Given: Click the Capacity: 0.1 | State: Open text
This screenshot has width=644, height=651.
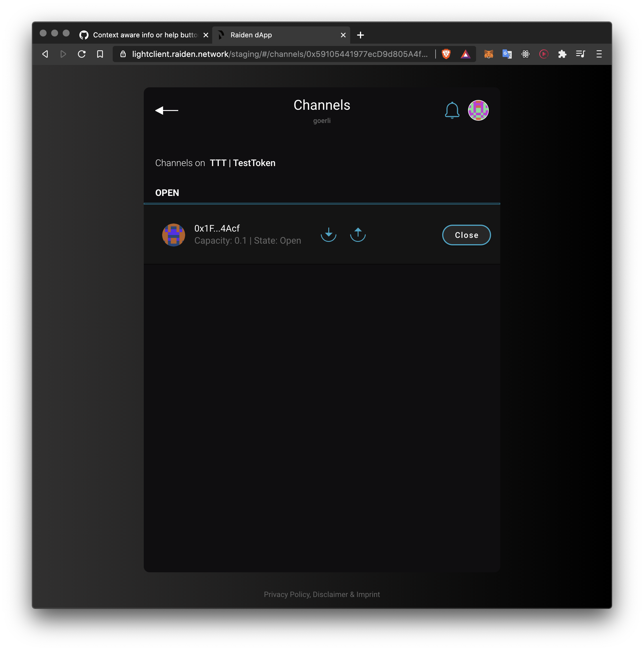Looking at the screenshot, I should pyautogui.click(x=248, y=240).
